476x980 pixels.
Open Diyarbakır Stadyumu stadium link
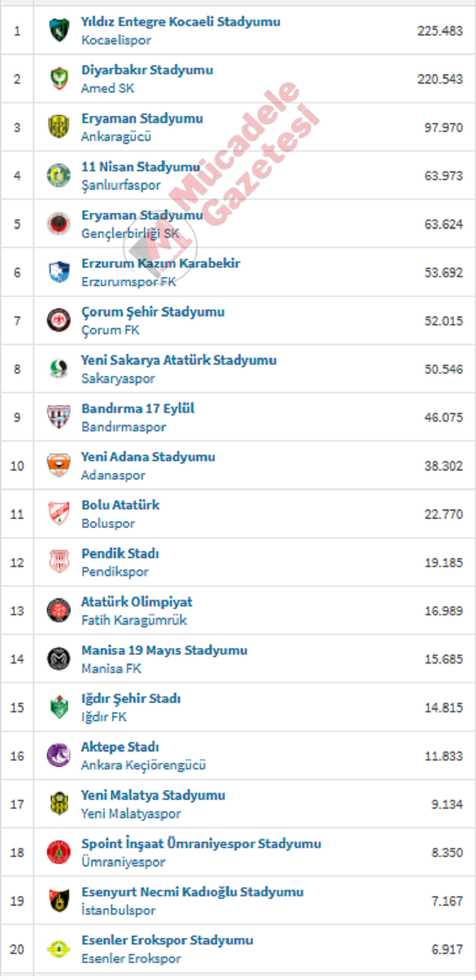point(147,70)
